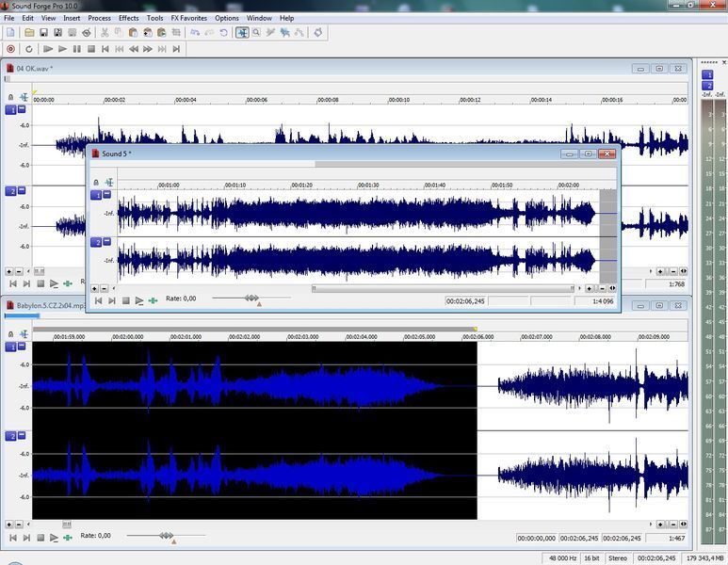Toggle channel 1 in 04 OK.wav window

point(10,110)
